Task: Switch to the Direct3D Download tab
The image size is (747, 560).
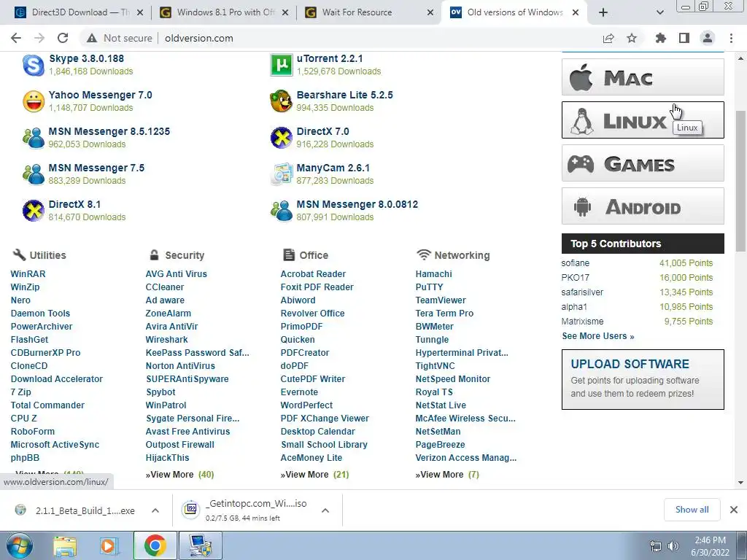Action: [79, 12]
